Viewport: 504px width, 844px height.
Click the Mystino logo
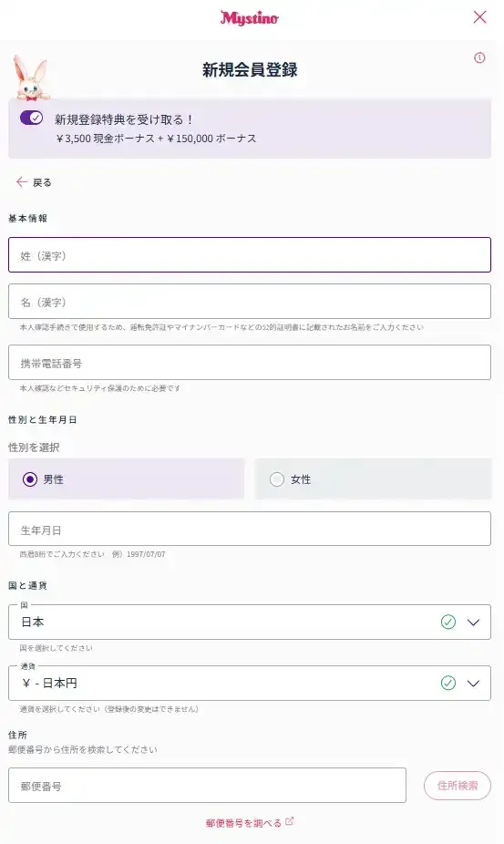tap(250, 17)
